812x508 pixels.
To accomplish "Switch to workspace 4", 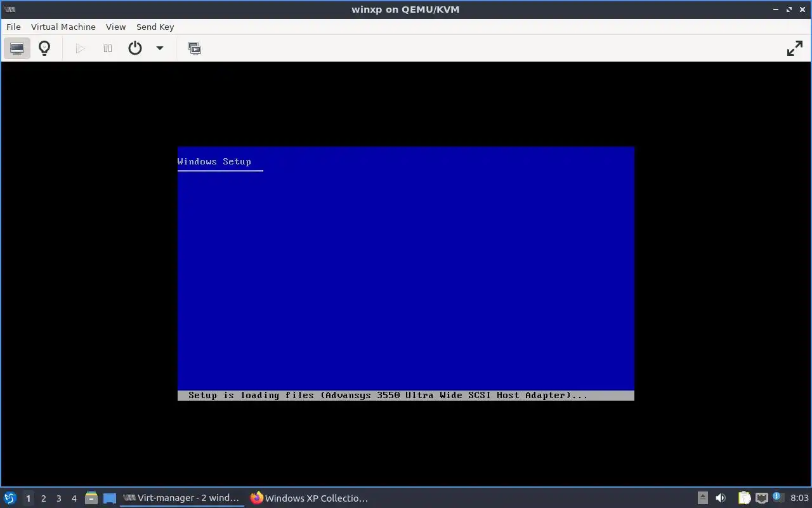I will click(74, 498).
